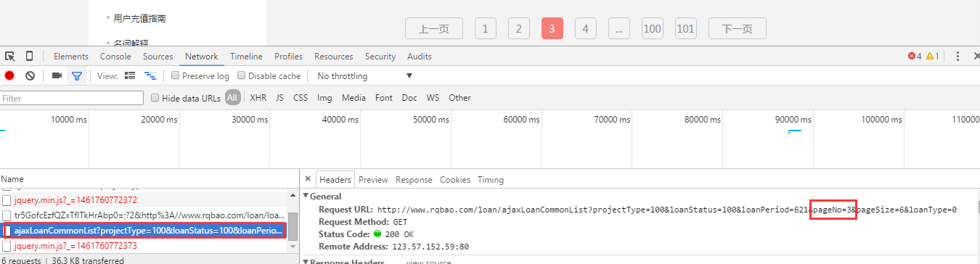980x264 pixels.
Task: Go to page 1 in pagination
Action: point(485,29)
